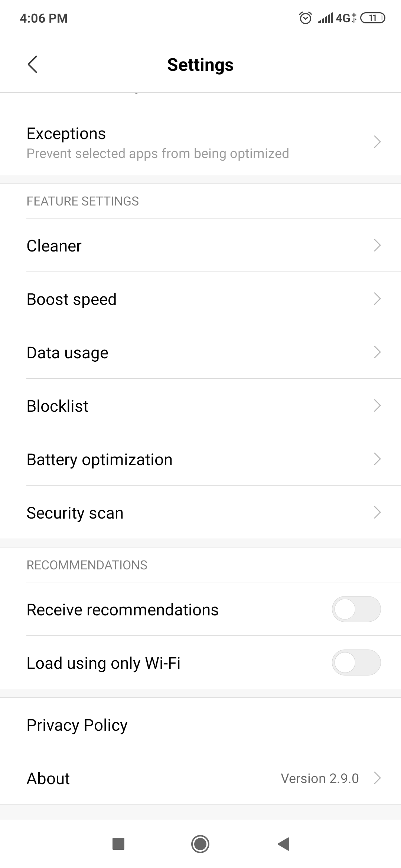Image resolution: width=401 pixels, height=868 pixels.
Task: Tap the Exceptions description text
Action: coord(158,154)
